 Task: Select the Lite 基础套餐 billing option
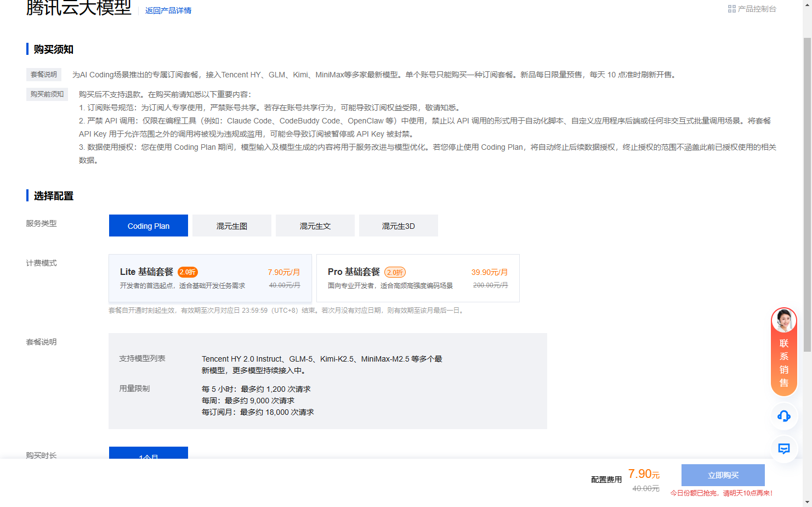210,278
